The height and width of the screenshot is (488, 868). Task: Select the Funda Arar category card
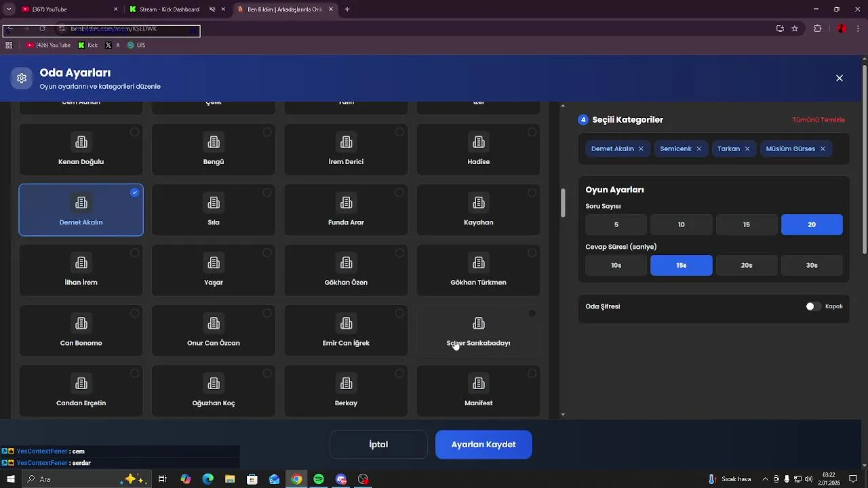coord(346,210)
